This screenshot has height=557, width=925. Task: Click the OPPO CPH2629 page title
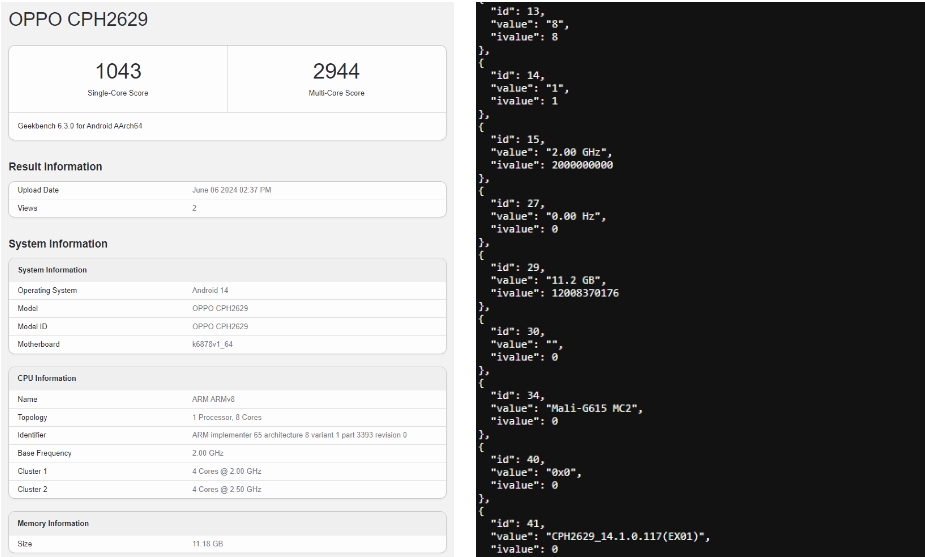[x=78, y=19]
